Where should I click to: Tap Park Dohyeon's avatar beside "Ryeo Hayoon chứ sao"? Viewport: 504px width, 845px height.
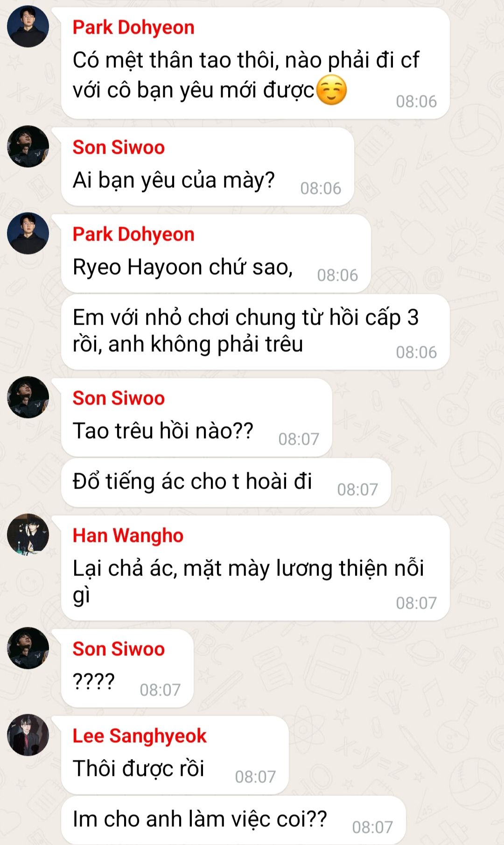pyautogui.click(x=28, y=233)
